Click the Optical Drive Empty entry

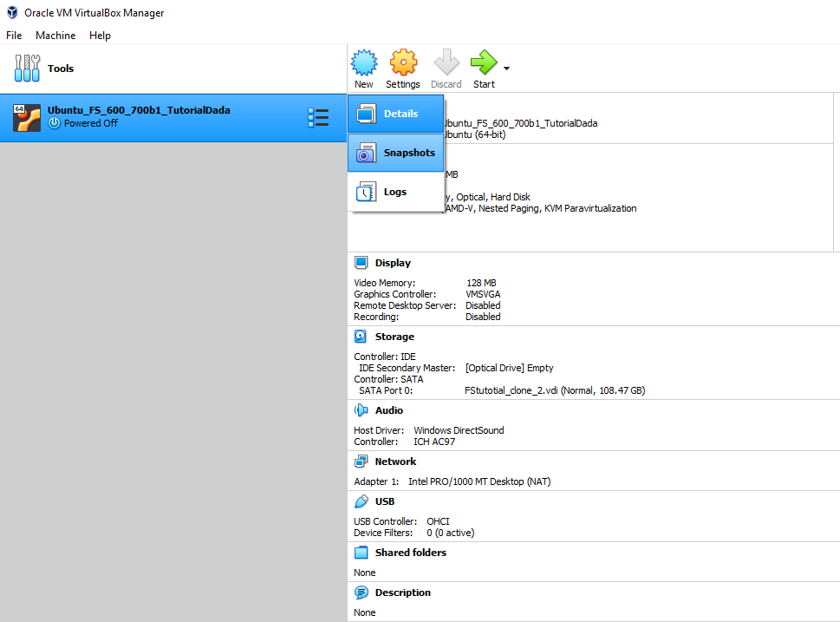[509, 368]
